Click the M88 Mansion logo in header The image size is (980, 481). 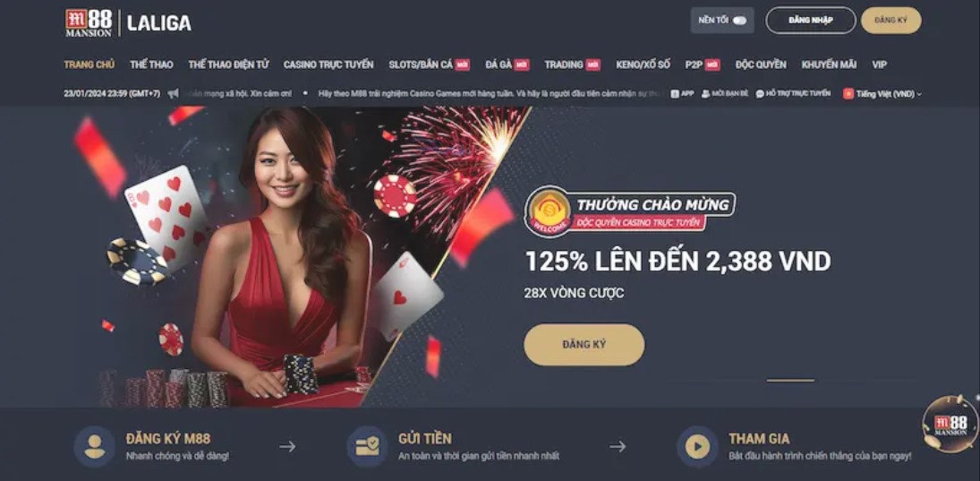tap(88, 22)
